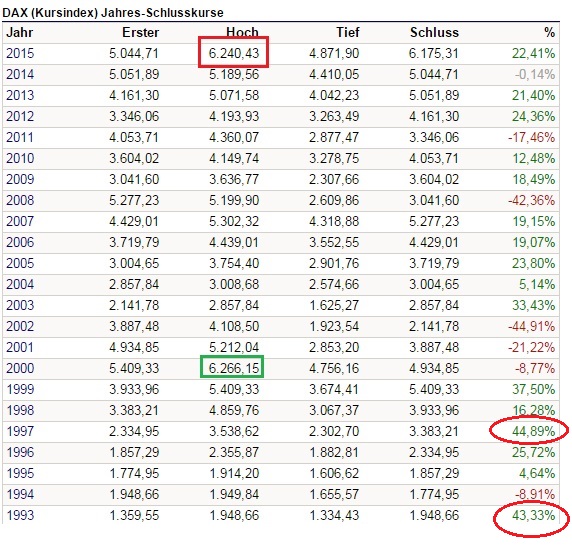Screen dimensions: 572x551
Task: Click the '%' column header
Action: pyautogui.click(x=549, y=32)
